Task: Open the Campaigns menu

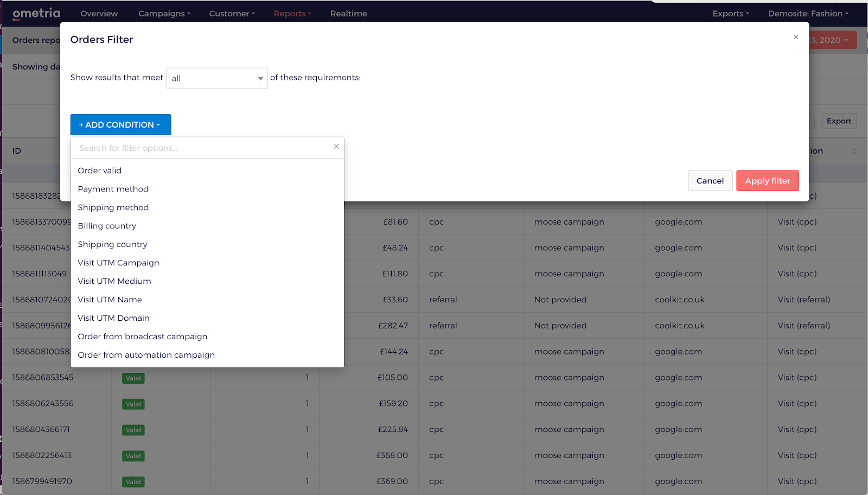Action: 163,14
